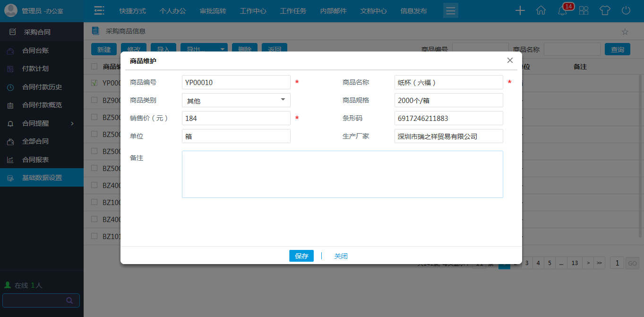Click the plus add icon in header
The image size is (644, 317).
click(520, 11)
